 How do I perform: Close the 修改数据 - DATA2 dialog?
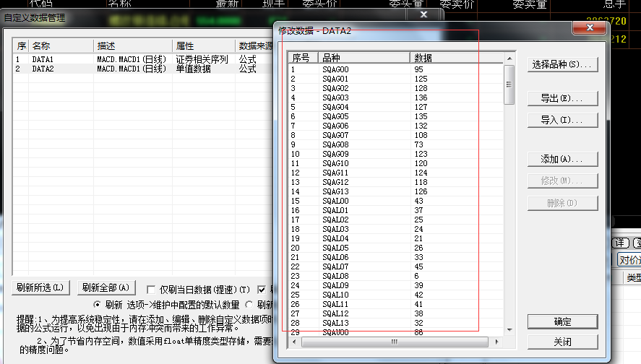point(590,27)
